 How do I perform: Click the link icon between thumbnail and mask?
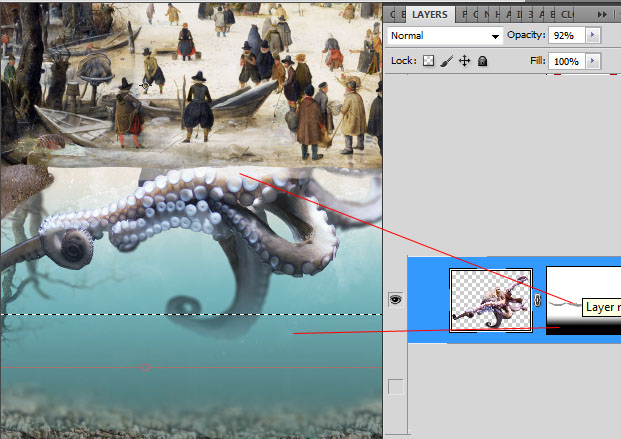[x=537, y=300]
